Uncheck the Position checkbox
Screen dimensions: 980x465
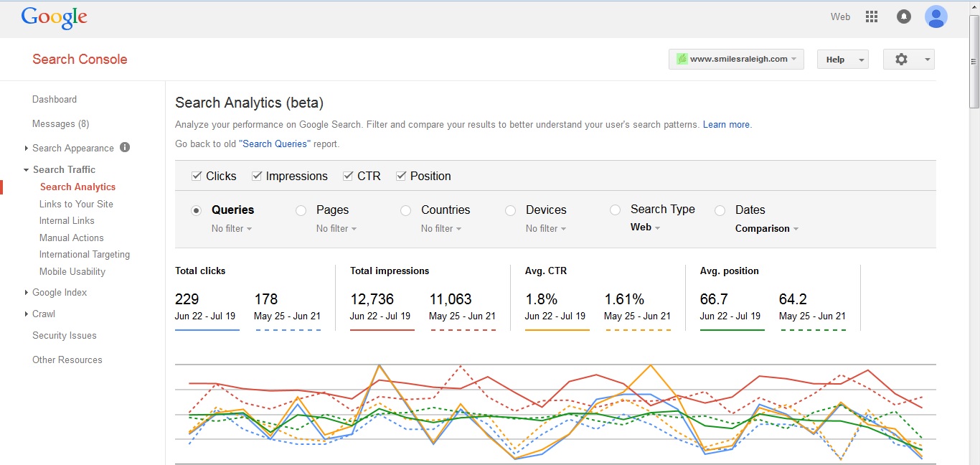[401, 176]
